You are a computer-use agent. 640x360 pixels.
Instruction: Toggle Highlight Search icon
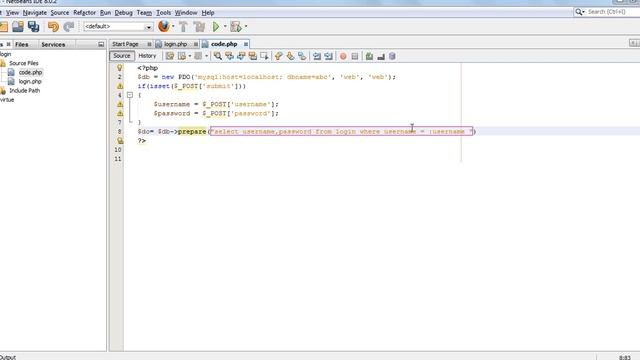pos(253,56)
